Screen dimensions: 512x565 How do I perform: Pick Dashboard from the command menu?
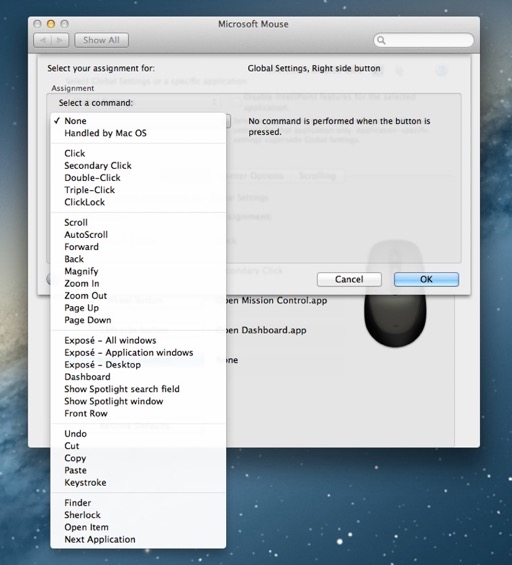tap(138, 377)
